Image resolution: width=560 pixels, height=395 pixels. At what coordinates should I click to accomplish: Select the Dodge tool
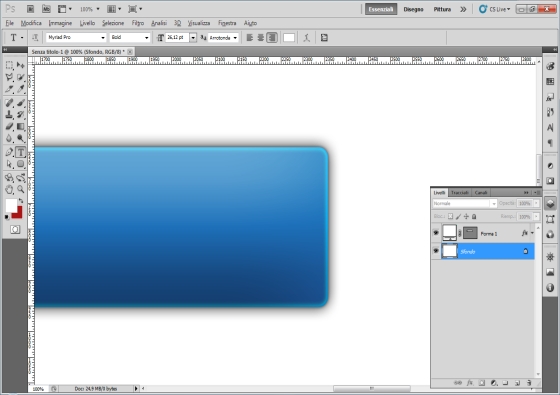tap(21, 138)
